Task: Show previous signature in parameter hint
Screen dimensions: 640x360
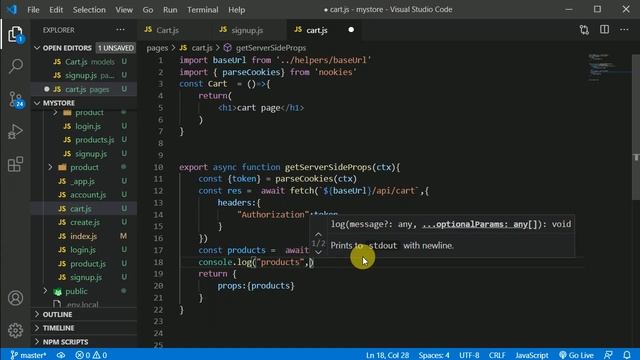Action: click(318, 235)
